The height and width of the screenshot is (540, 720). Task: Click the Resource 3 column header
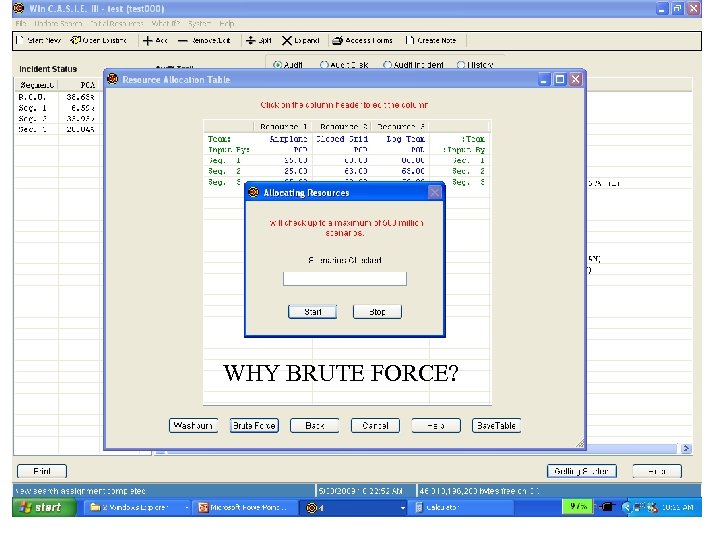pos(400,126)
